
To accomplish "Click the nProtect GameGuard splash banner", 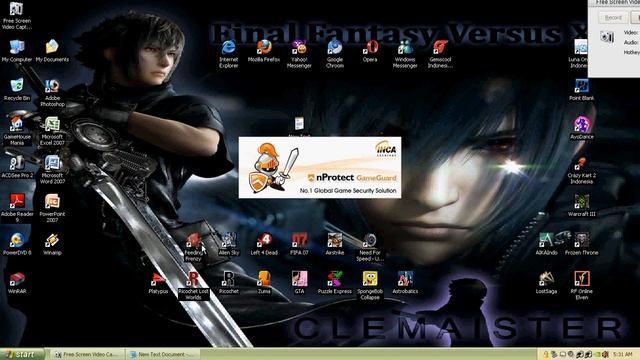I will point(320,168).
